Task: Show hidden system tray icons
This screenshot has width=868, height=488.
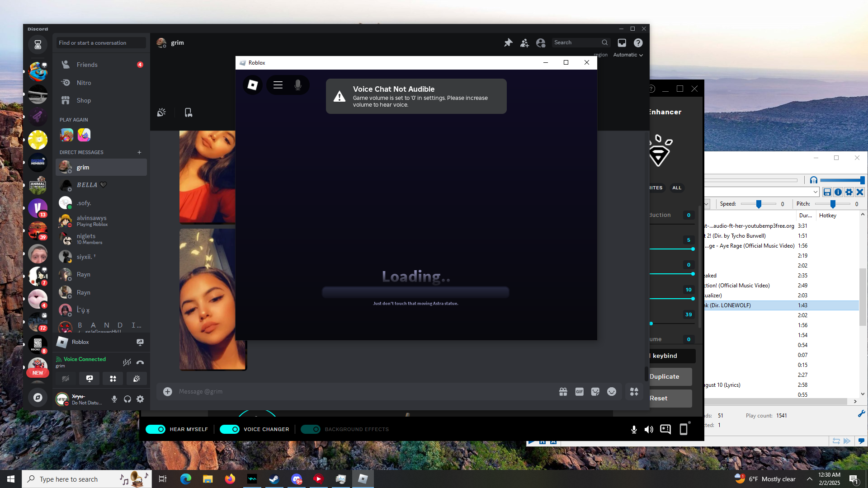Action: [x=809, y=479]
